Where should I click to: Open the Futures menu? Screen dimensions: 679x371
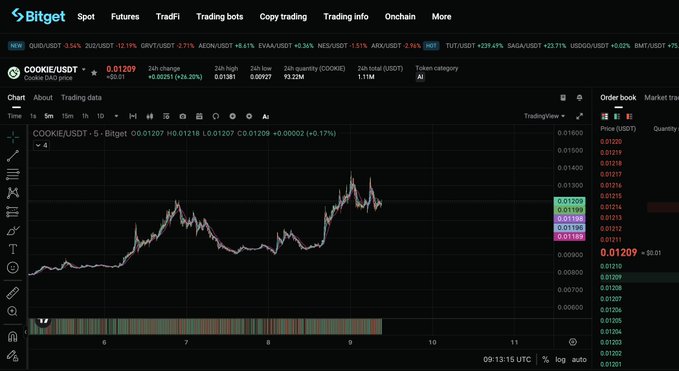(x=125, y=16)
